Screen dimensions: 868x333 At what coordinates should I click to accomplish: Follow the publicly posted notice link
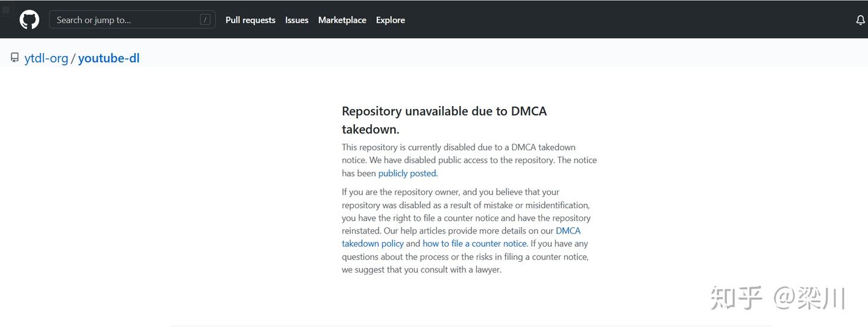click(407, 173)
